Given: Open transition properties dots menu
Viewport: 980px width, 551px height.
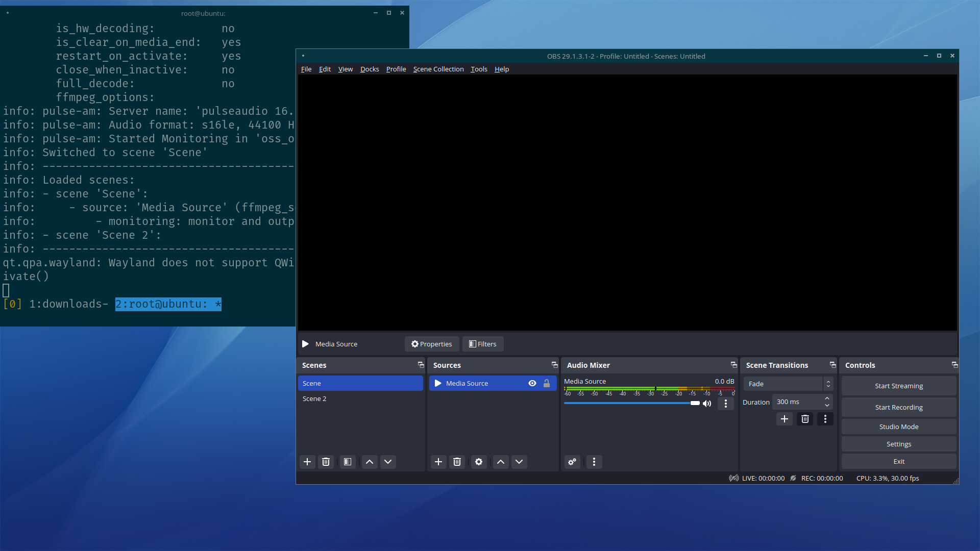Looking at the screenshot, I should point(825,419).
